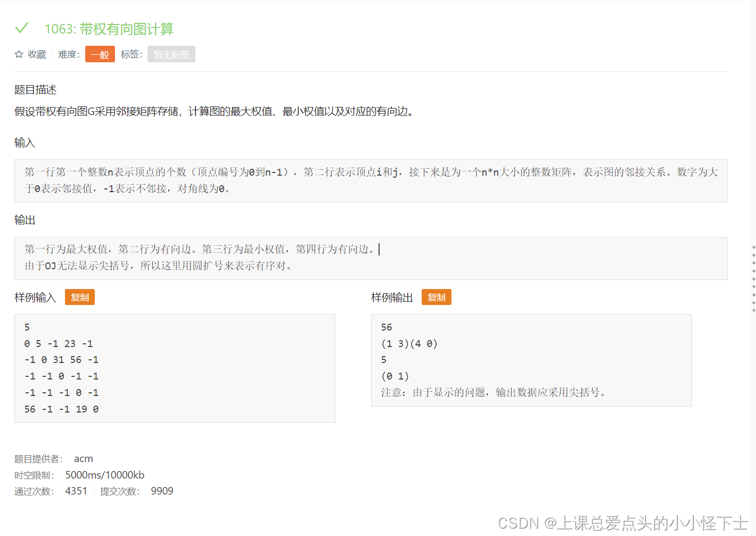Select the problem title 1063: 带权有向图计算
The height and width of the screenshot is (536, 756).
(110, 29)
